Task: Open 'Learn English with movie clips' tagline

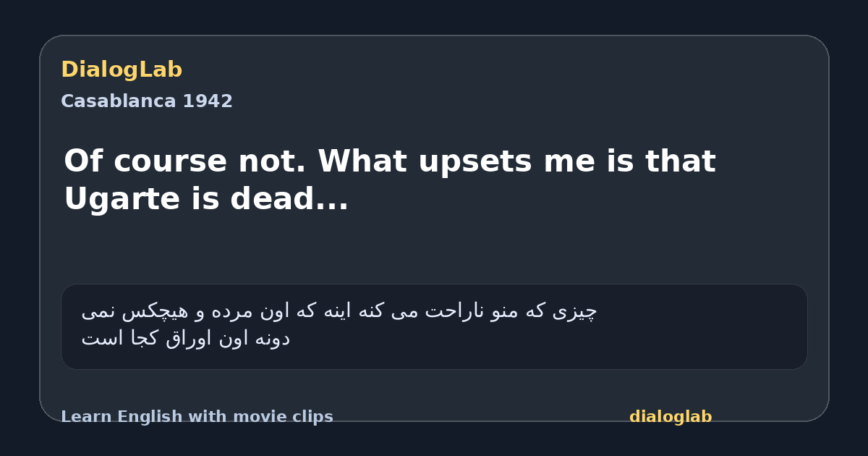Action: point(197,417)
